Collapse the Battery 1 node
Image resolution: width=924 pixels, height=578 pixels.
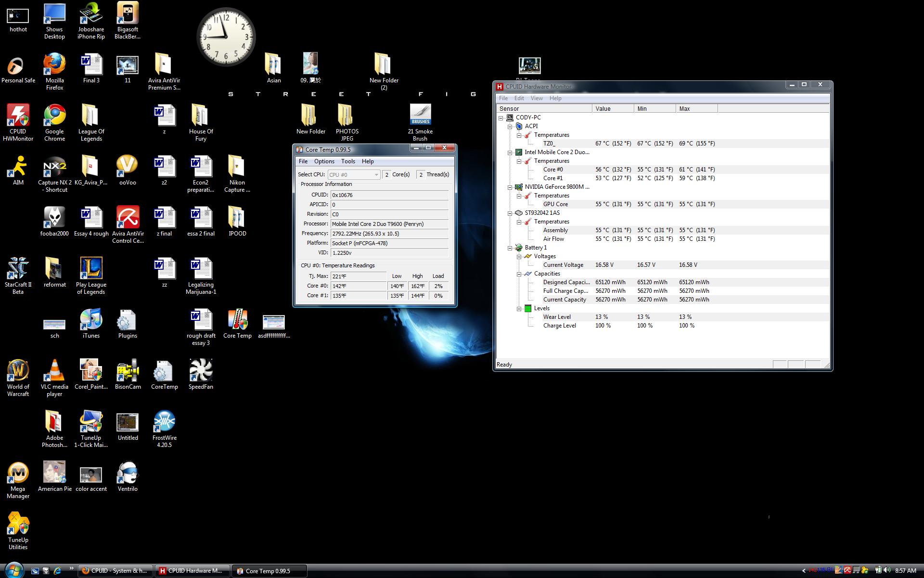coord(510,248)
